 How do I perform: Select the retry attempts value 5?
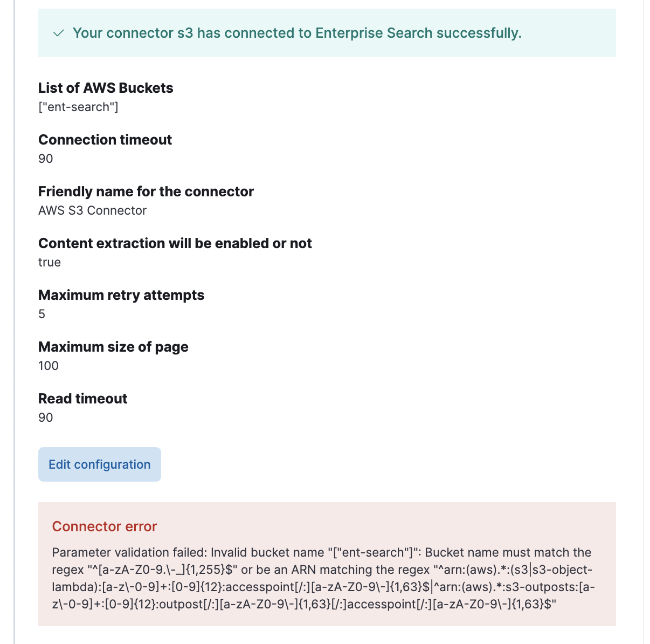[41, 313]
